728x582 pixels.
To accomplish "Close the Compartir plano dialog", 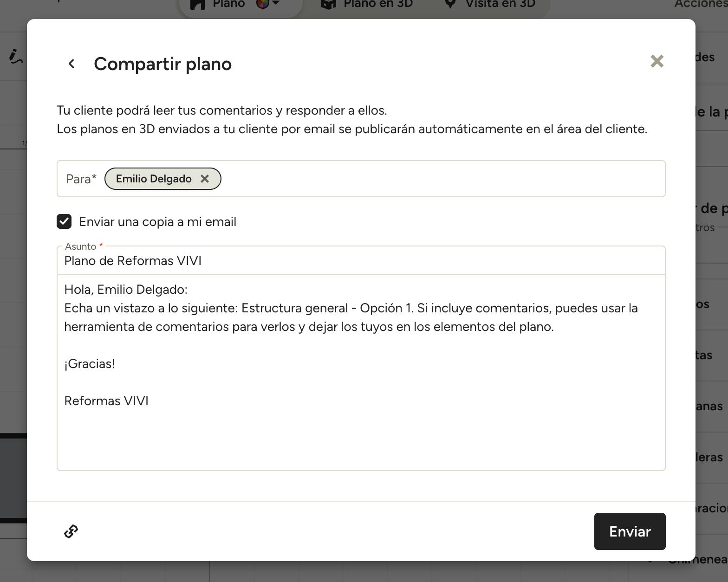I will tap(656, 61).
